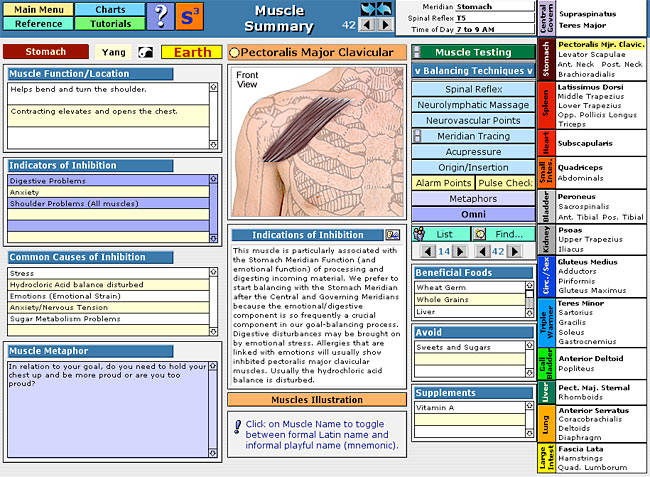Go to previous muscle with the header left arrow

pyautogui.click(x=366, y=24)
